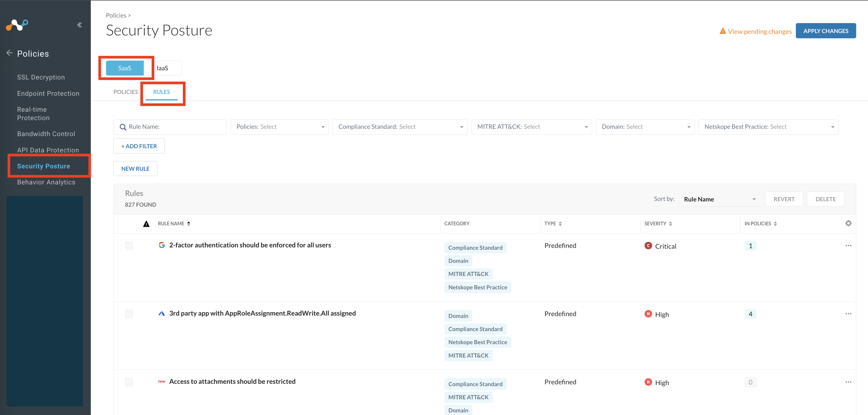868x415 pixels.
Task: Open the RULES tab
Action: 161,92
